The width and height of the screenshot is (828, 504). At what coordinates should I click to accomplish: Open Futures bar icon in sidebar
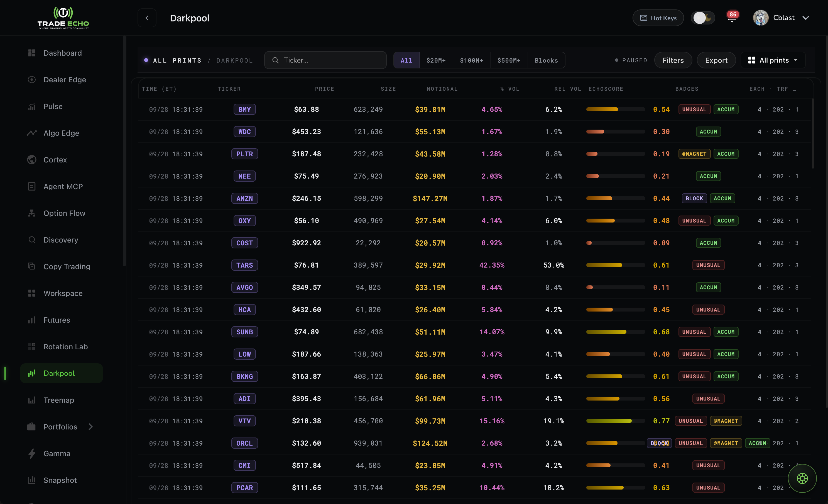tap(31, 320)
